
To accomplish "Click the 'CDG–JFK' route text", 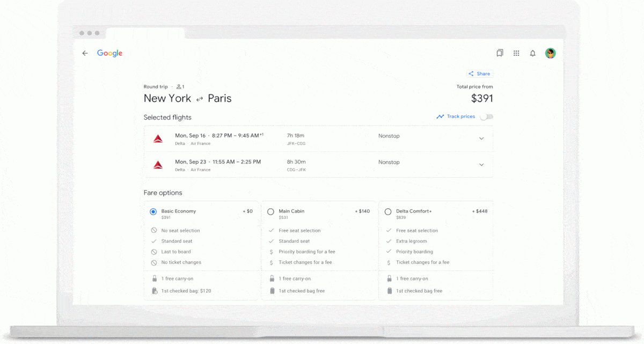I will (x=296, y=170).
